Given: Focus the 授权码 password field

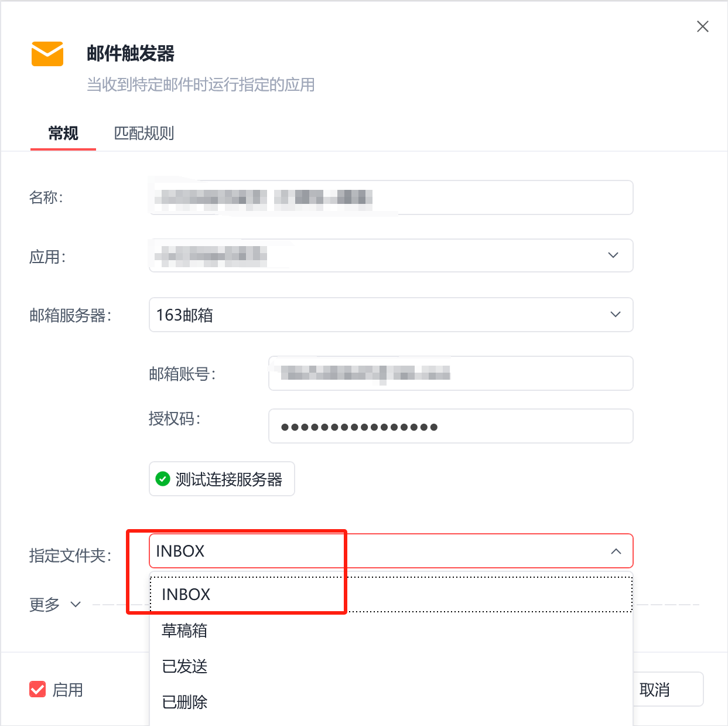Looking at the screenshot, I should point(451,426).
